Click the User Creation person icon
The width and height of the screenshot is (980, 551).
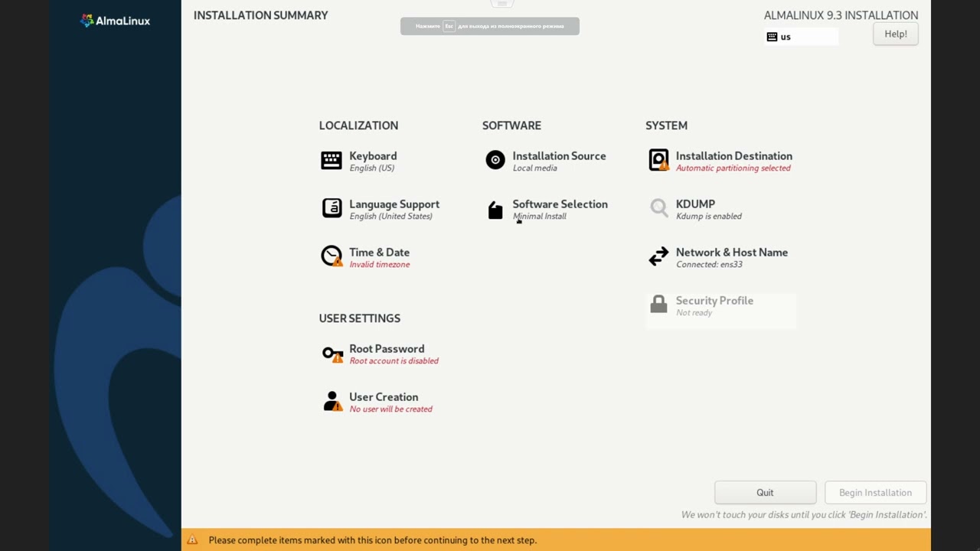(x=332, y=401)
